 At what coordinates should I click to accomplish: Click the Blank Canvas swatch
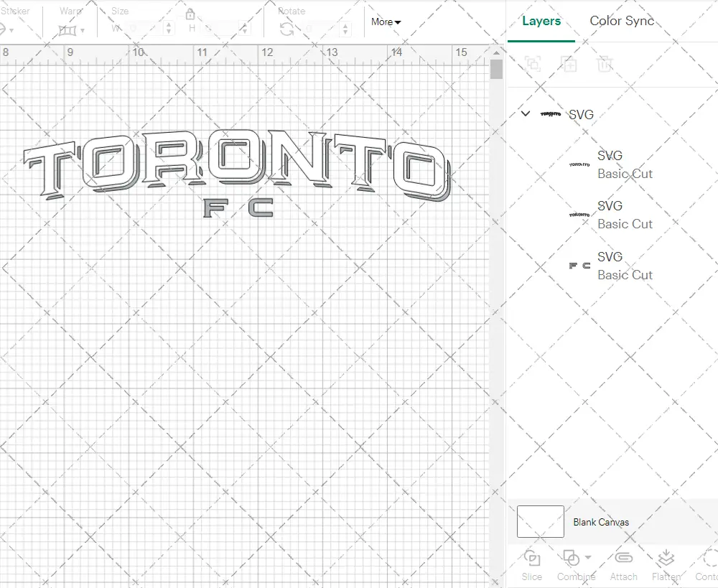coord(541,522)
